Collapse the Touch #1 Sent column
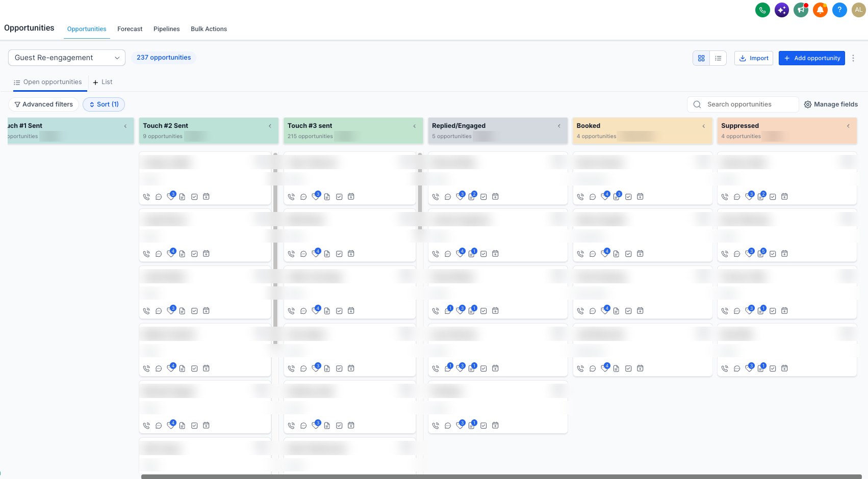868x479 pixels. 125,126
